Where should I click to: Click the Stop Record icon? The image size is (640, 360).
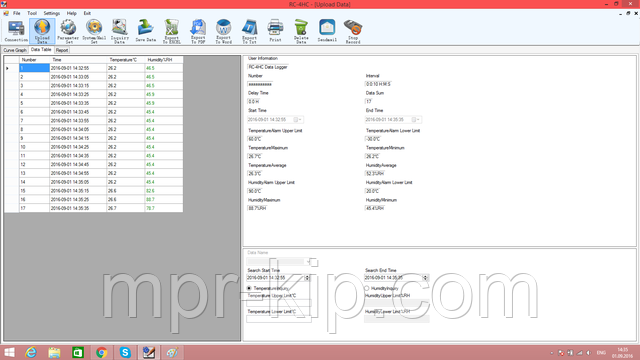coord(353,31)
